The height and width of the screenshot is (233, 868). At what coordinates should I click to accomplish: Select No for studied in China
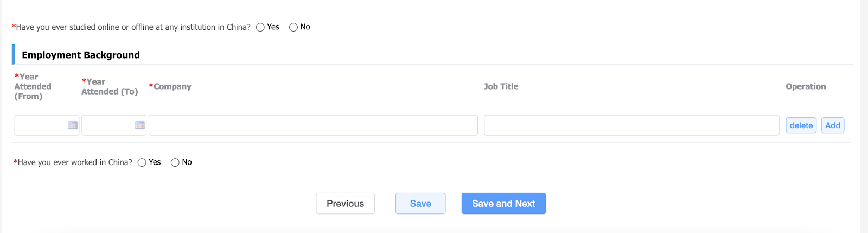tap(293, 27)
